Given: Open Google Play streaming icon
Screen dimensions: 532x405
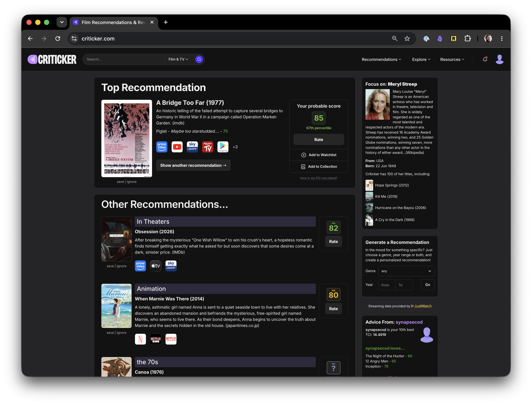Looking at the screenshot, I should pos(223,147).
